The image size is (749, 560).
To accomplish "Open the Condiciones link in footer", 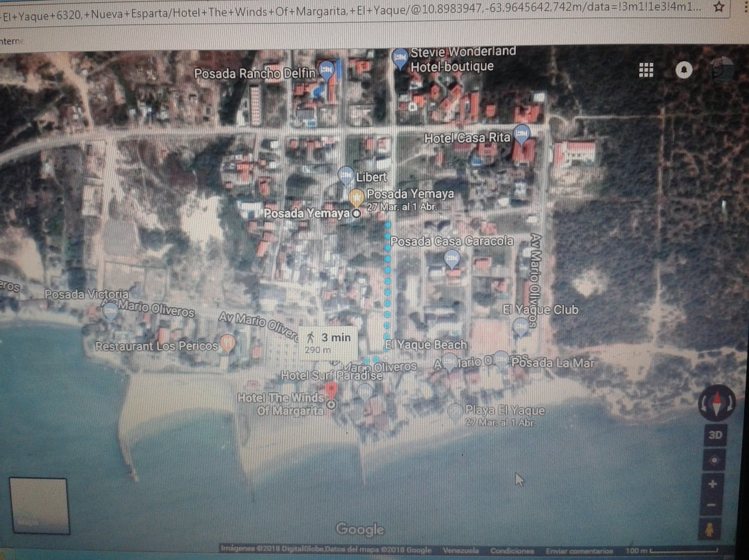I will click(x=511, y=550).
